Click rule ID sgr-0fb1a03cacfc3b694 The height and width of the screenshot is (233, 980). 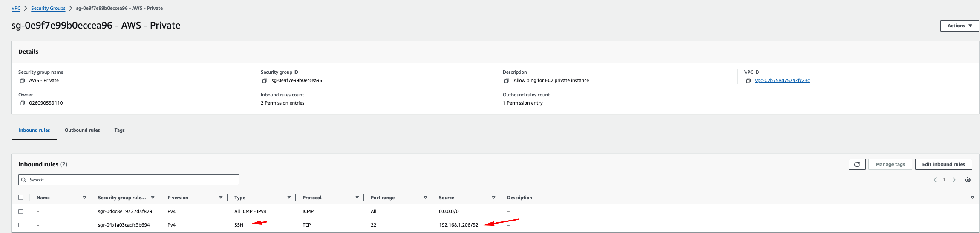click(x=124, y=225)
